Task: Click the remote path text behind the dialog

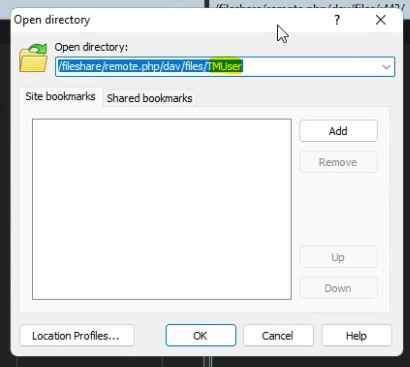Action: coord(307,6)
